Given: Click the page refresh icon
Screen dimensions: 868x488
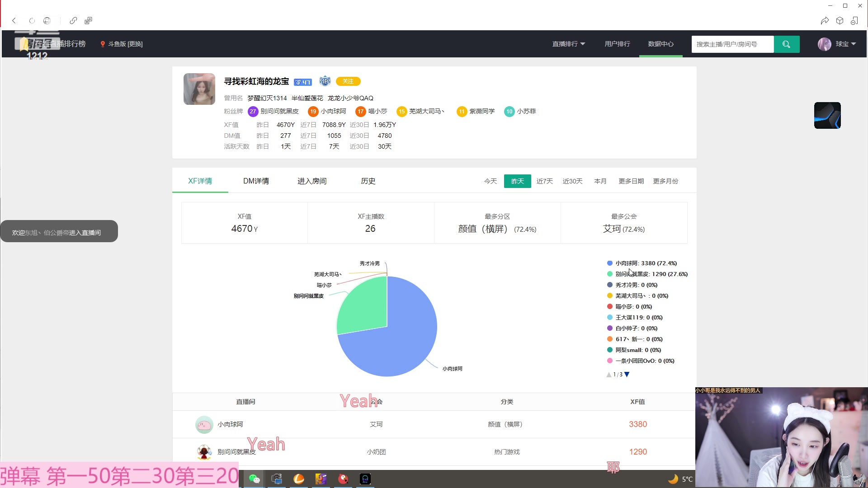Looking at the screenshot, I should pyautogui.click(x=32, y=21).
